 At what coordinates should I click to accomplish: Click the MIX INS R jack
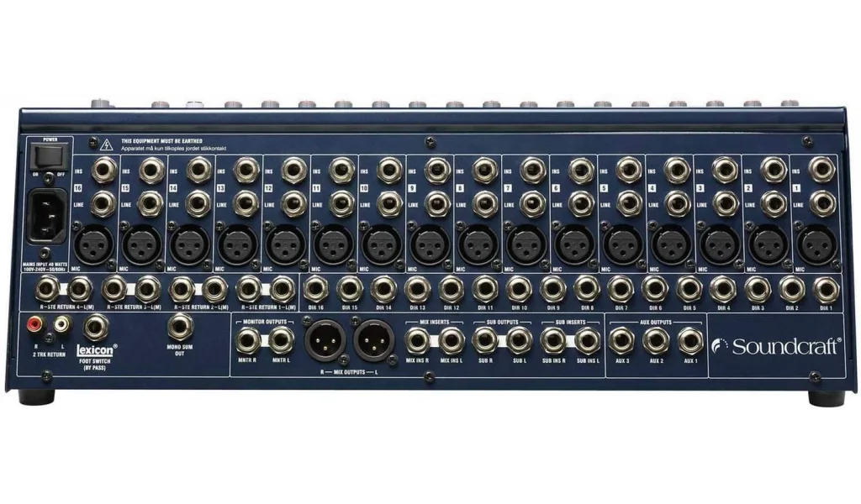418,340
